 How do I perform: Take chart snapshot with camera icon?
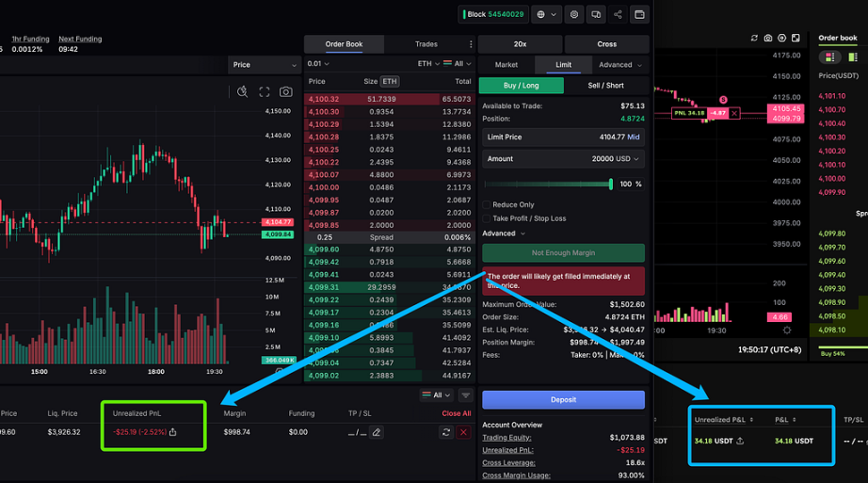click(x=286, y=91)
